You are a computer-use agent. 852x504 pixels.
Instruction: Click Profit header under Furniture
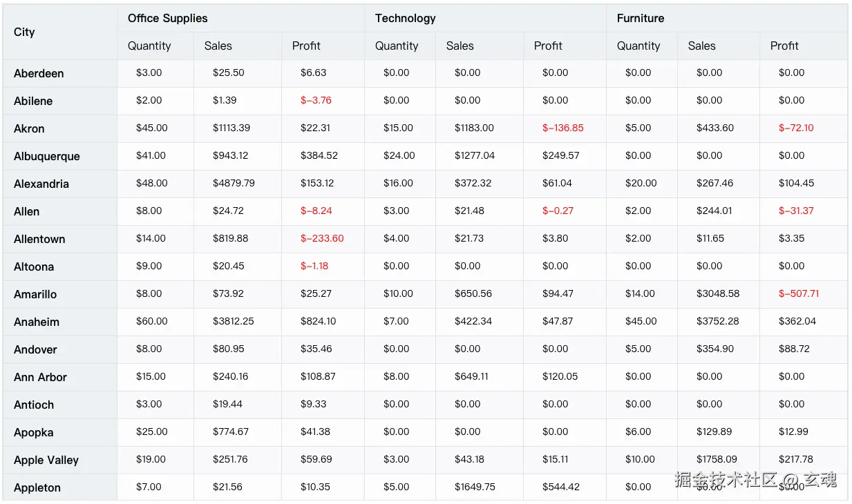click(x=784, y=46)
